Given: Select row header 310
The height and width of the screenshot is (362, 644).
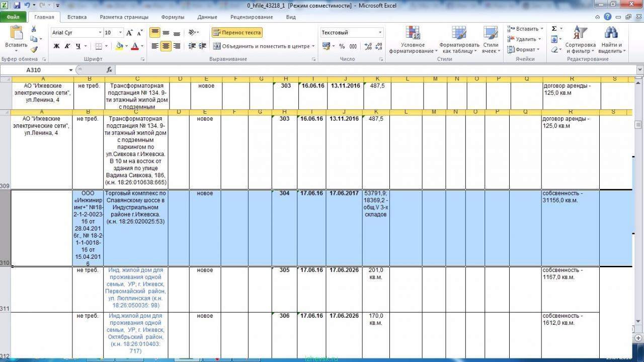Looking at the screenshot, I should pyautogui.click(x=5, y=228).
